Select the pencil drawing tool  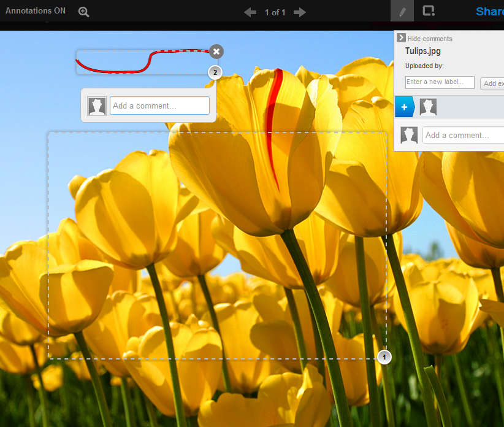(x=402, y=11)
